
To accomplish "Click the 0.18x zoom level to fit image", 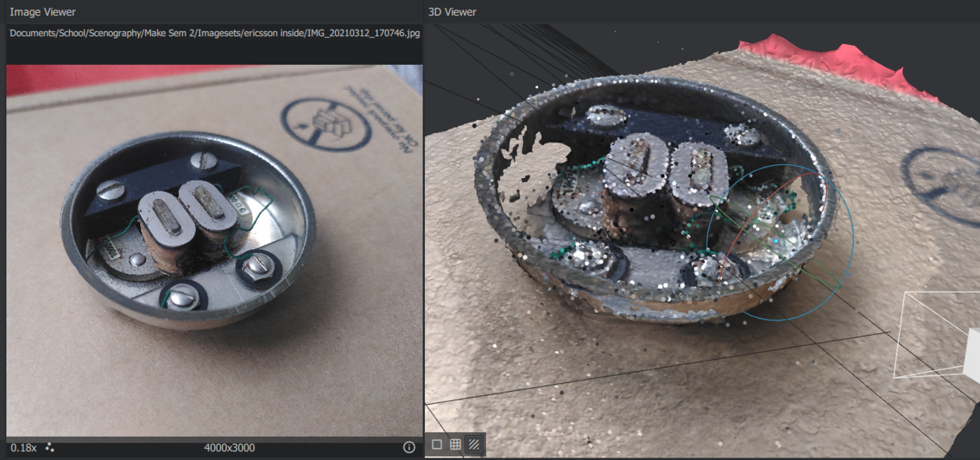I will (23, 447).
